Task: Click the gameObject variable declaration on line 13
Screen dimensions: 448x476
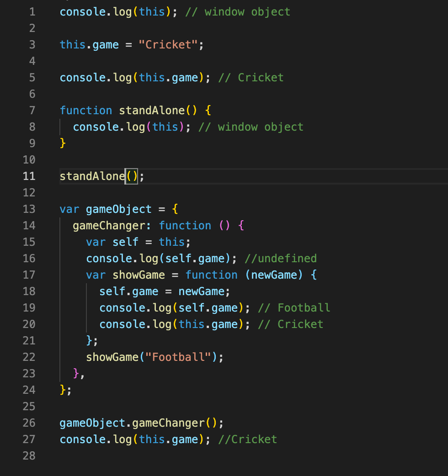Action: (118, 209)
